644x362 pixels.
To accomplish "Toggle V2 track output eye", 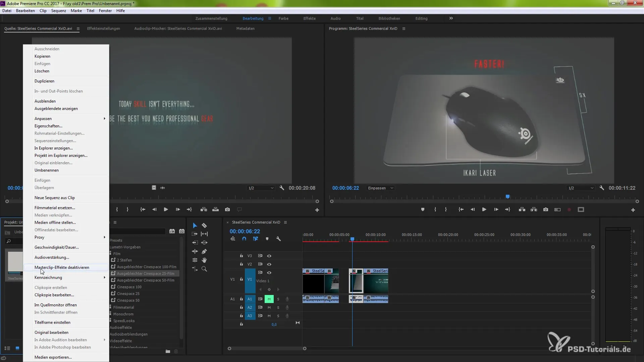I will pyautogui.click(x=269, y=264).
